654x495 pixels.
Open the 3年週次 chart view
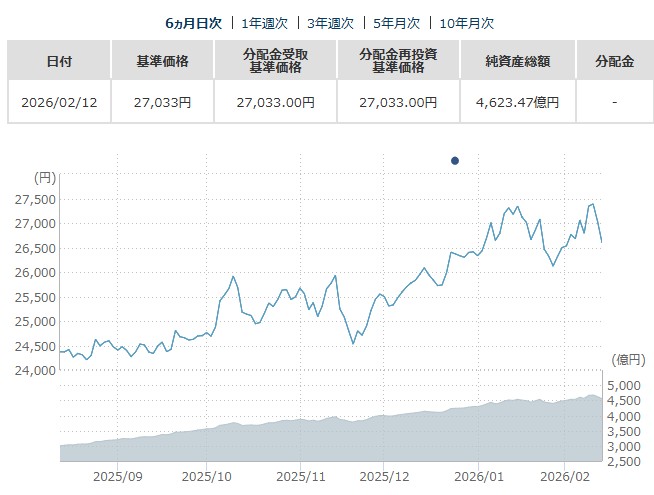pos(331,22)
